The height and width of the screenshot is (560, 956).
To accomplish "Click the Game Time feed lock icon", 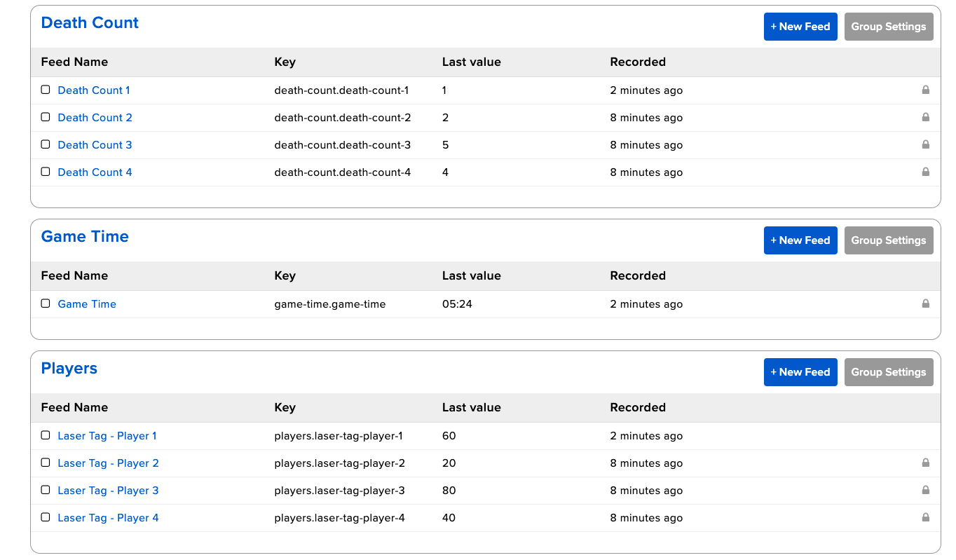I will [925, 303].
